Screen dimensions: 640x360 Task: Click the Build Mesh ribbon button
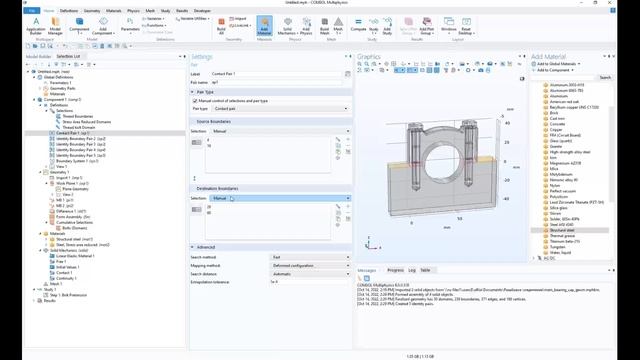(324, 26)
